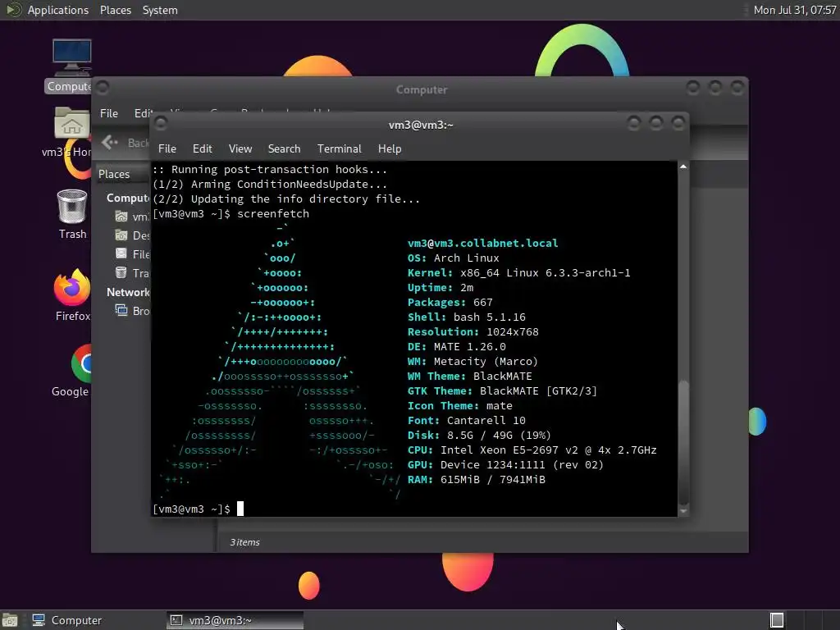The image size is (840, 630).
Task: Click the 'Packages: 667' line
Action: click(450, 303)
